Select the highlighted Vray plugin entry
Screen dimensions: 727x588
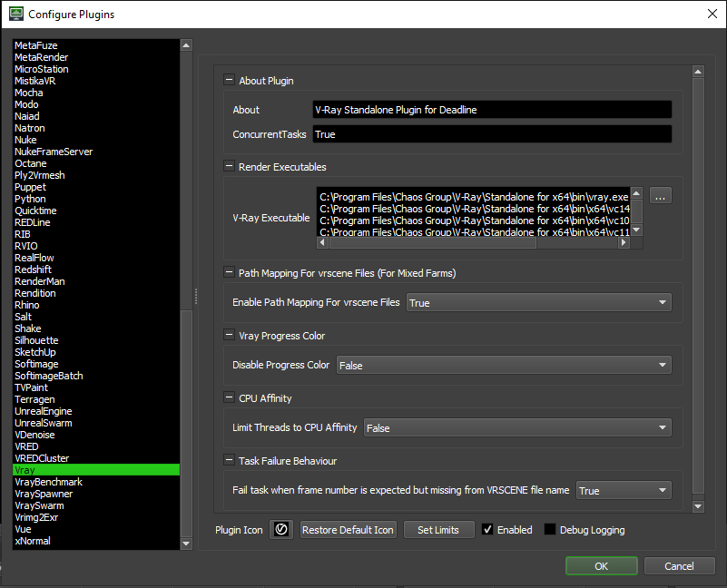pyautogui.click(x=96, y=470)
